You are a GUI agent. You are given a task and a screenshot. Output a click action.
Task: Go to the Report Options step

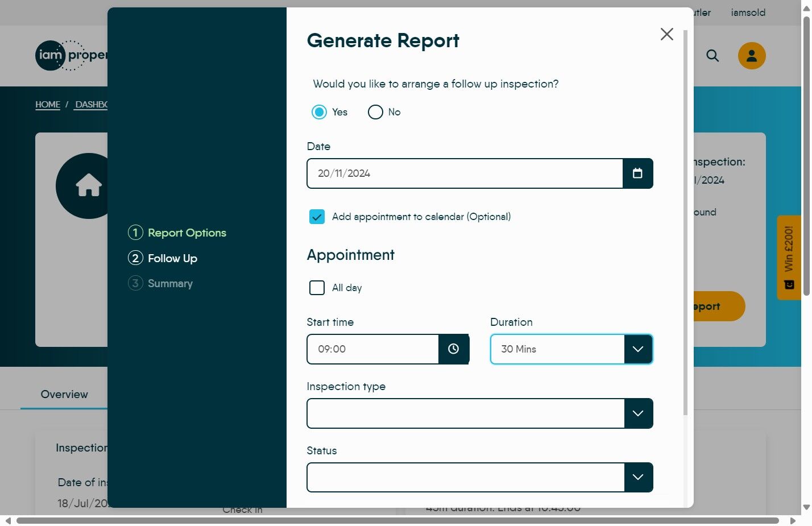point(177,233)
